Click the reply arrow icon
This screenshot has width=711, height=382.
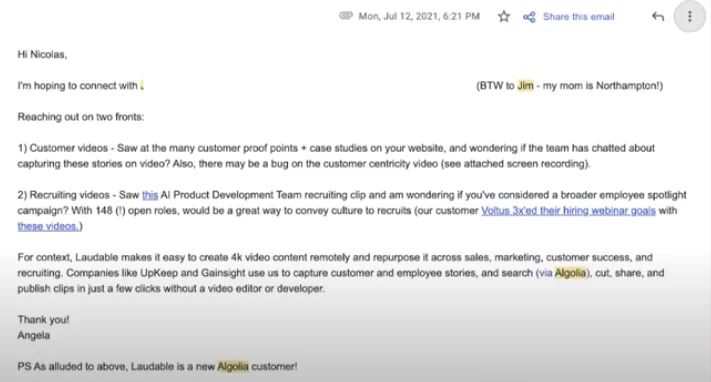tap(657, 17)
